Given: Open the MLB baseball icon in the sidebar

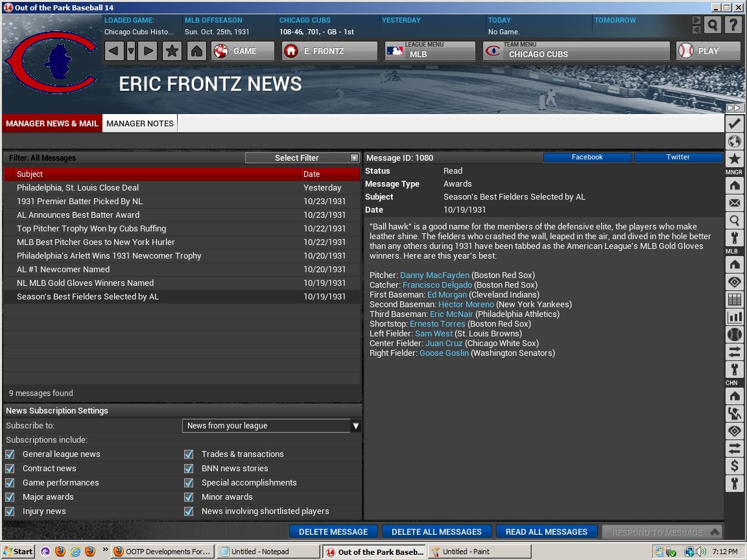Looking at the screenshot, I should (x=734, y=334).
